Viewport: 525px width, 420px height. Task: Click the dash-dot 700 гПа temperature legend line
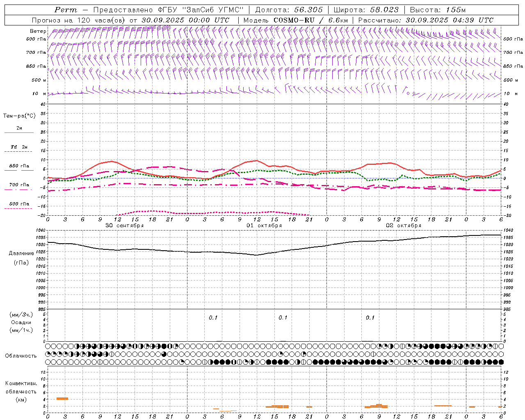(18, 189)
